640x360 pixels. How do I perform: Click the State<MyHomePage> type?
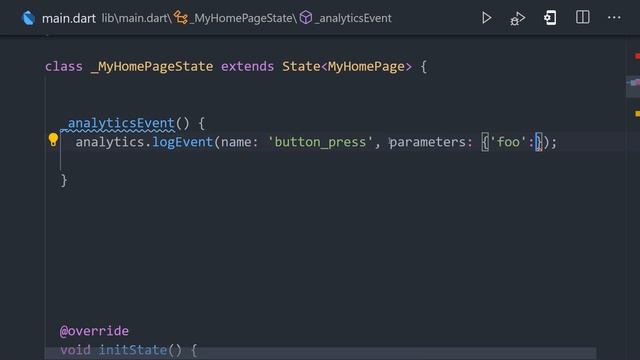347,66
